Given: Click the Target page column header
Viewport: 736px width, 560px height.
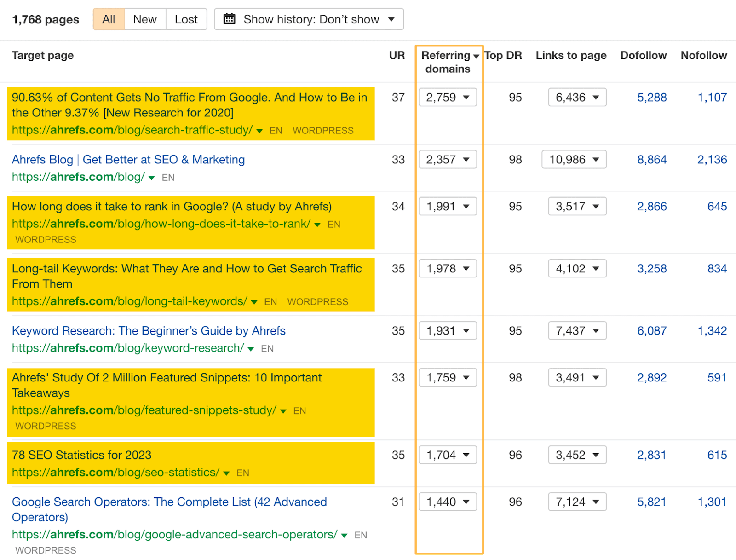Looking at the screenshot, I should click(42, 55).
